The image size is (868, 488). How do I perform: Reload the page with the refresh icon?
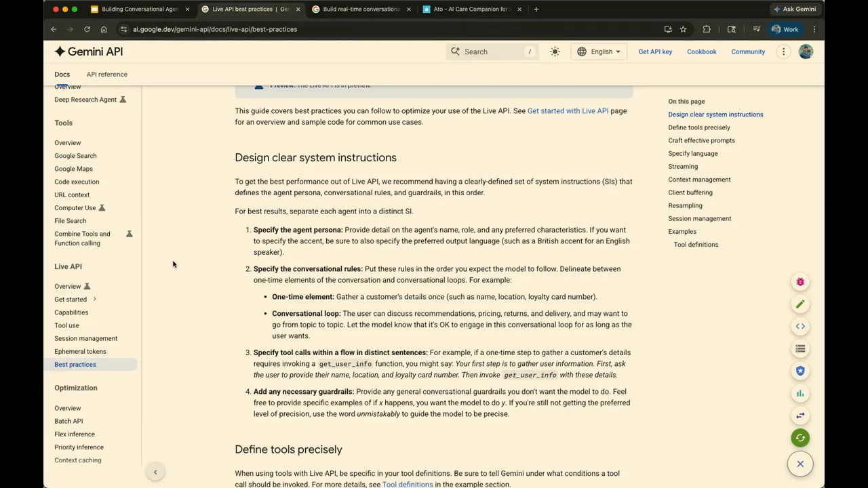pos(87,29)
